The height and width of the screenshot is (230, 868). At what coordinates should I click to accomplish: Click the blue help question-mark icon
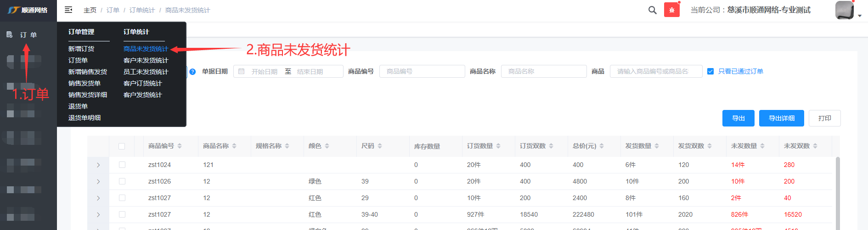(192, 72)
